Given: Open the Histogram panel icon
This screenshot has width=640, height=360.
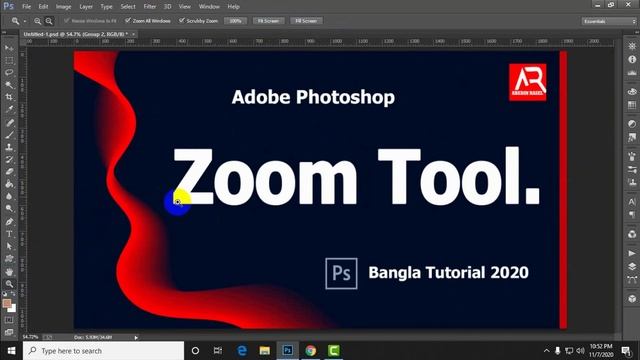Looking at the screenshot, I should tap(632, 73).
